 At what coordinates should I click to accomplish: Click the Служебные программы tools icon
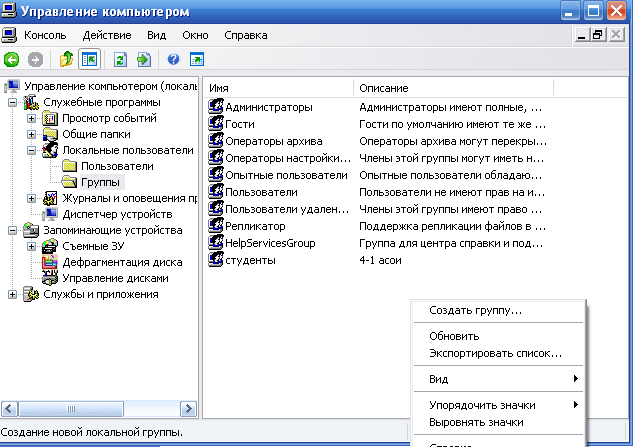point(31,102)
